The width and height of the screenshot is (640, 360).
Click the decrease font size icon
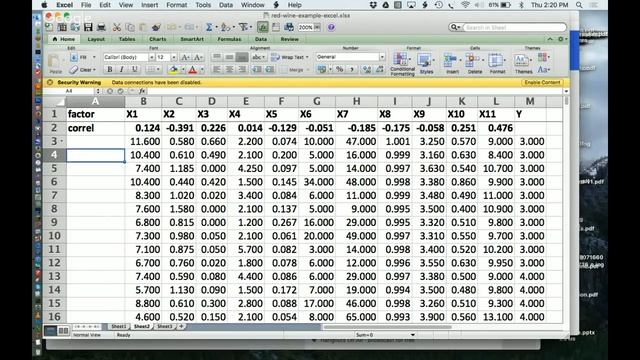pos(198,57)
